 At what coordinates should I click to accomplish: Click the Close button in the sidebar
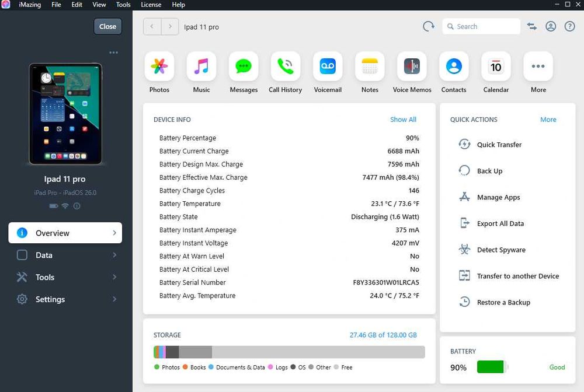(107, 26)
